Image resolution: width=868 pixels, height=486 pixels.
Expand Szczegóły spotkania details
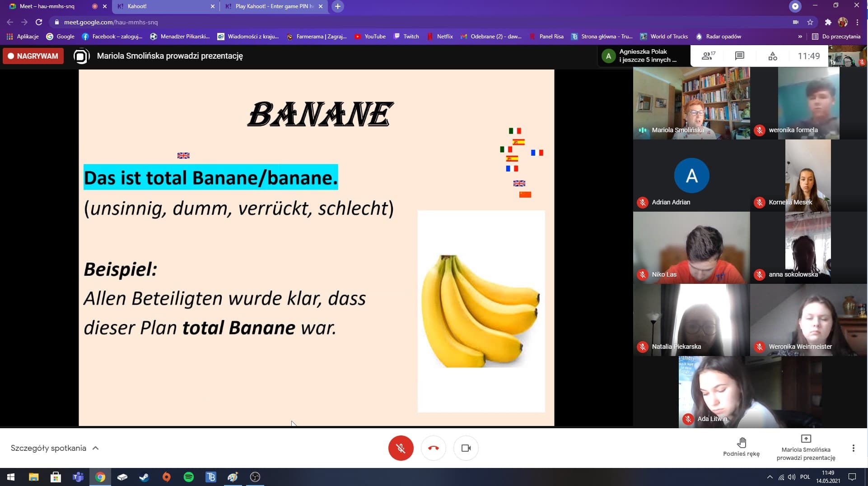pos(55,448)
